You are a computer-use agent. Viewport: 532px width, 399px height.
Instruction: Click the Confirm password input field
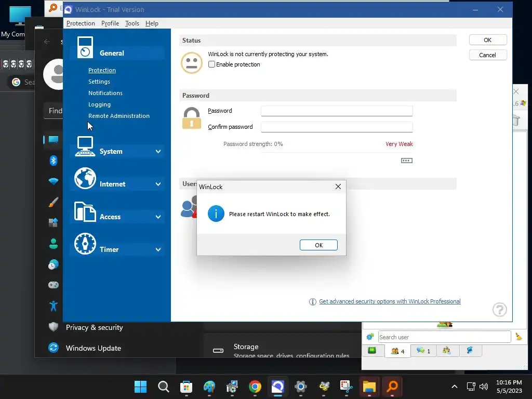pos(337,127)
